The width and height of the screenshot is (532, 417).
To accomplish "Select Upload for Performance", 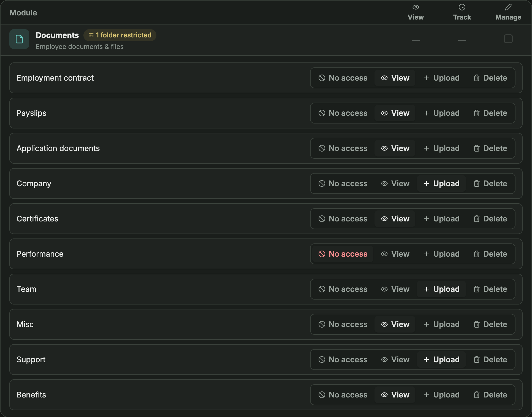I will (x=441, y=254).
